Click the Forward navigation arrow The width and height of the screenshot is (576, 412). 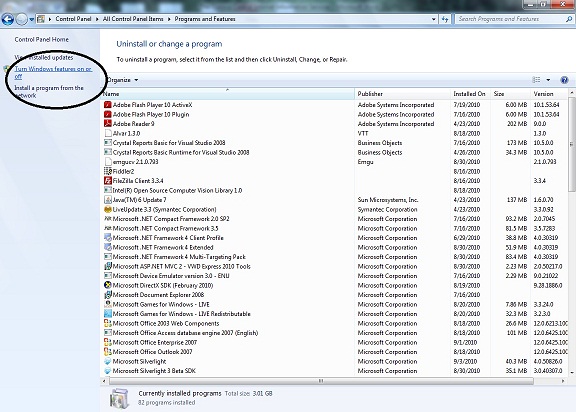(22, 19)
